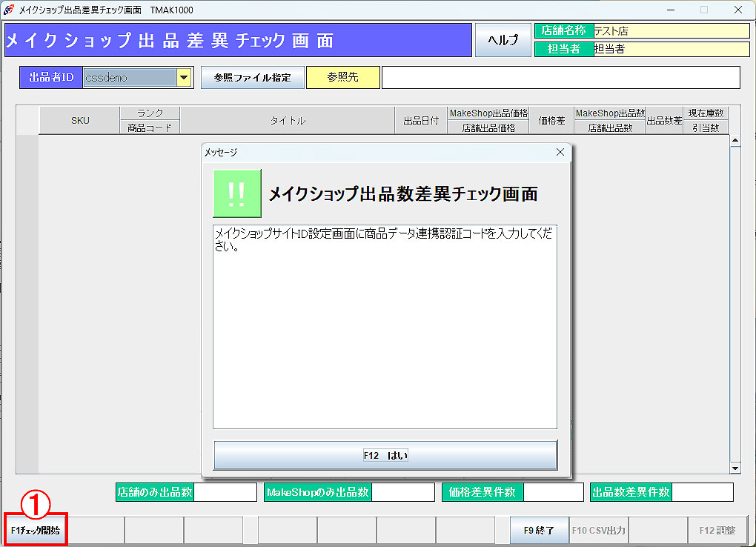This screenshot has width=756, height=547.
Task: Click 店舗出品価格 column header
Action: (488, 127)
